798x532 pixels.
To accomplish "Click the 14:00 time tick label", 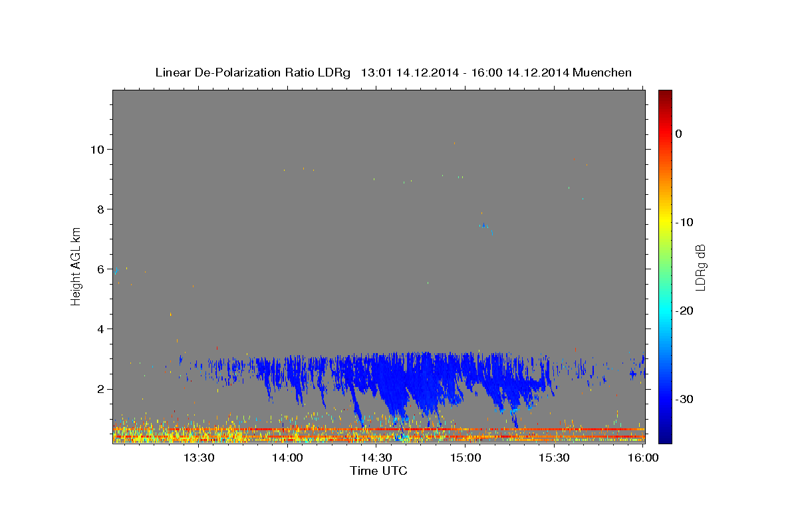I will tap(287, 458).
